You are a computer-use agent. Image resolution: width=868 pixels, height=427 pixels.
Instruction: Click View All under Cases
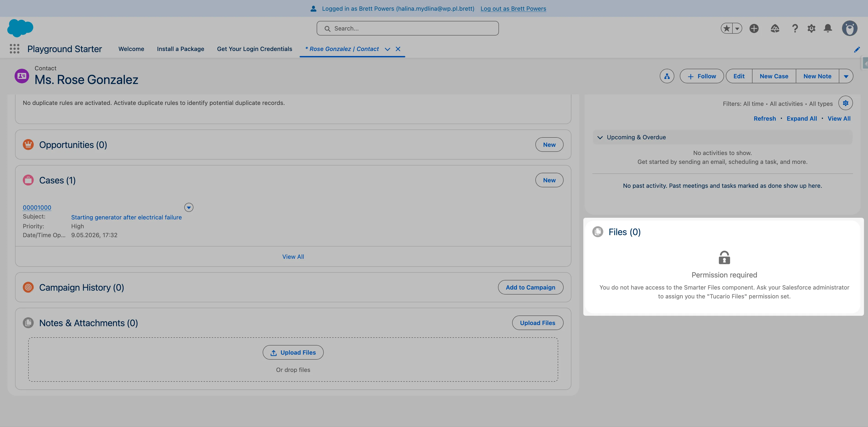coord(293,257)
